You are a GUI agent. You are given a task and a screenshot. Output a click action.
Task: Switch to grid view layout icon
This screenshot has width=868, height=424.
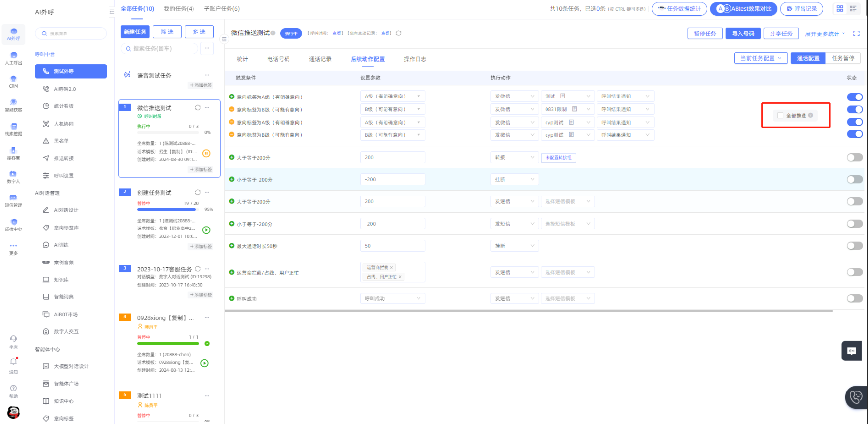coord(840,9)
